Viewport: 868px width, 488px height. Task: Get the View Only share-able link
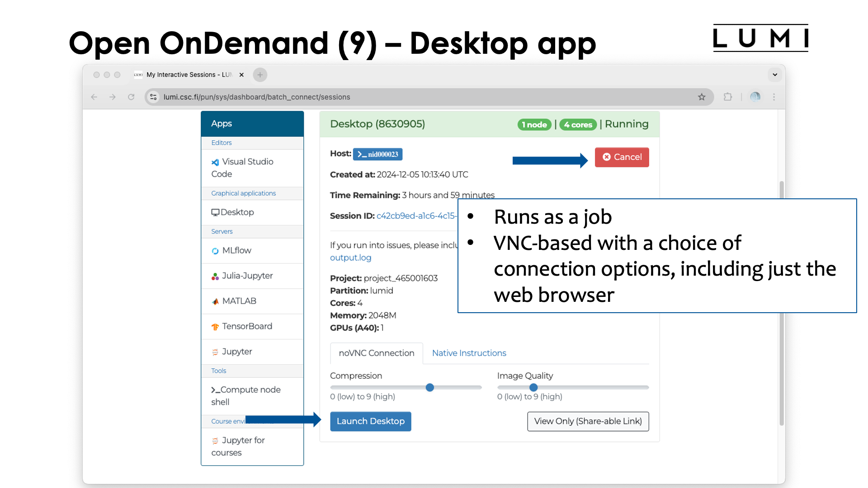588,421
